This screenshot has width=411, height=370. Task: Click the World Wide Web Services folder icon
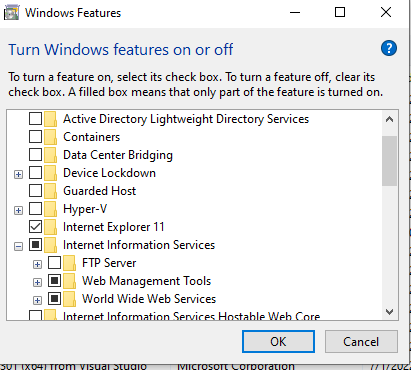[69, 299]
